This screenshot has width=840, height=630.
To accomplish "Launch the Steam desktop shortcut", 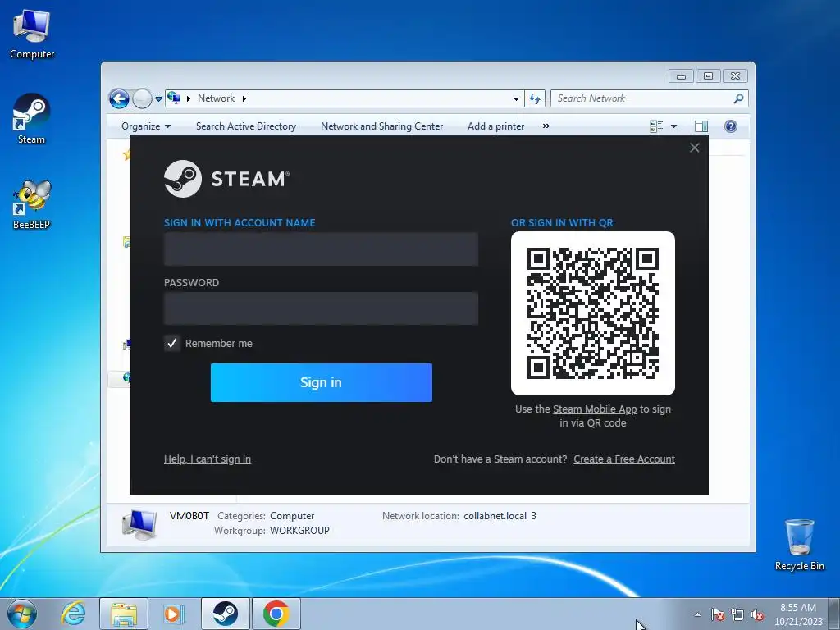I will (31, 119).
